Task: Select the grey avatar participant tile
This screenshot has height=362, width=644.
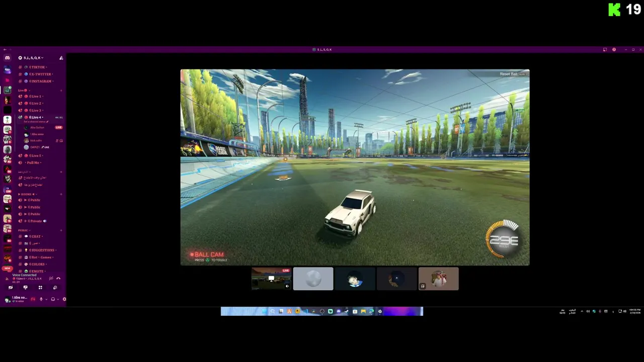Action: [313, 279]
